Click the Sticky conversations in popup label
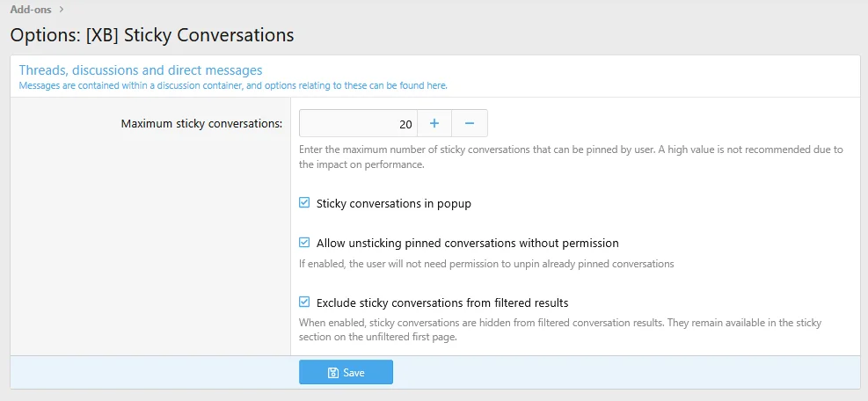This screenshot has height=401, width=868. [394, 203]
